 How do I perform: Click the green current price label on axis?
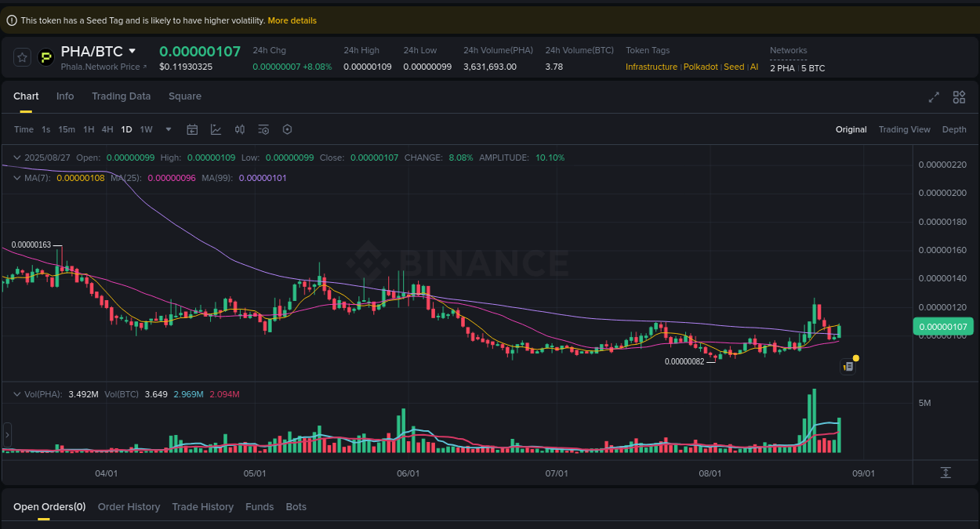942,326
